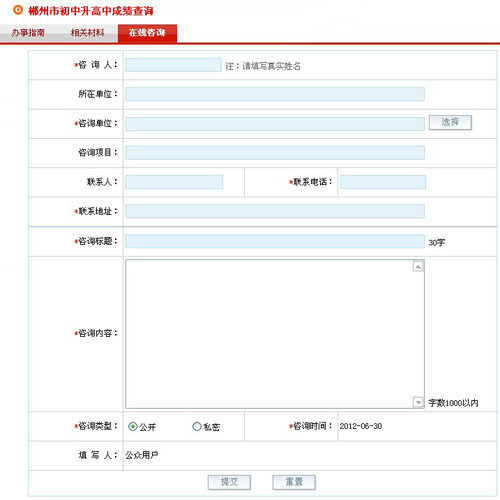Click the orange circle icon beside page title
Image resolution: width=500 pixels, height=500 pixels.
(18, 10)
